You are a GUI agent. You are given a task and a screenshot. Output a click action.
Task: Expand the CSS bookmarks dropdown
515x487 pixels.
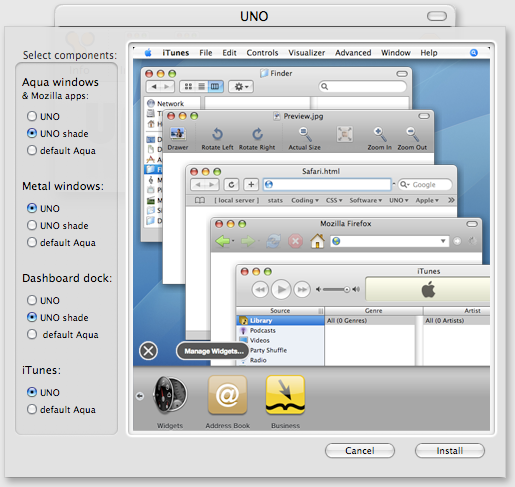click(334, 200)
